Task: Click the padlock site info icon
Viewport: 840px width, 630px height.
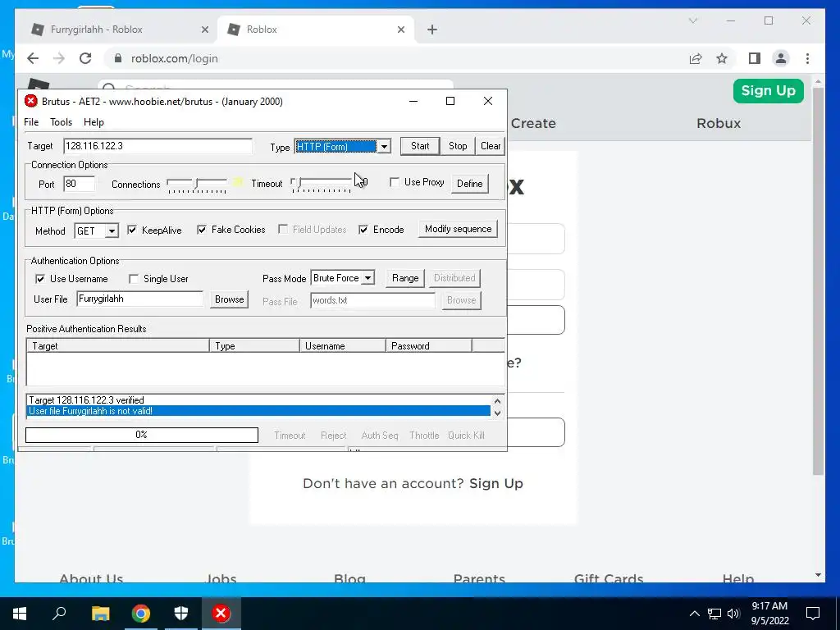Action: [118, 58]
